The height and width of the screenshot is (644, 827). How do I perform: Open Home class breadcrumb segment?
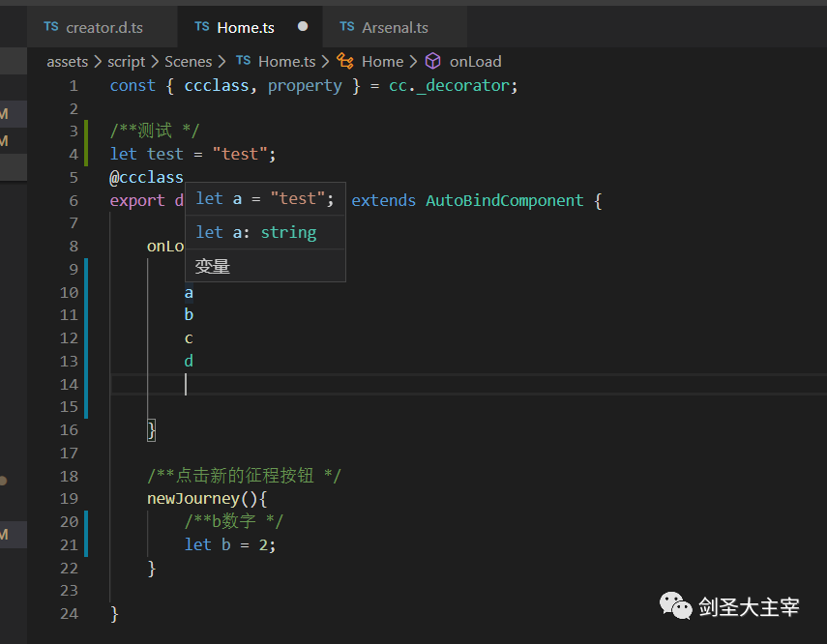(382, 62)
